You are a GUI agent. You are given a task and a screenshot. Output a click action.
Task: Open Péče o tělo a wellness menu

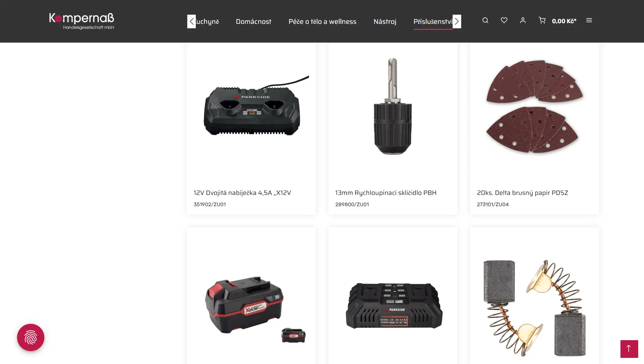pos(322,21)
